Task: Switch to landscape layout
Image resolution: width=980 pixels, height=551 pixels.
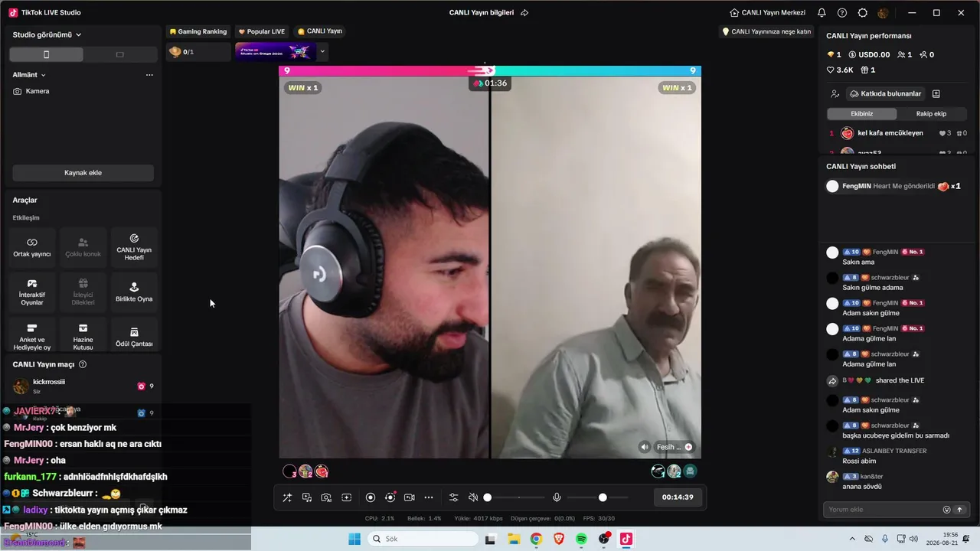Action: point(119,54)
